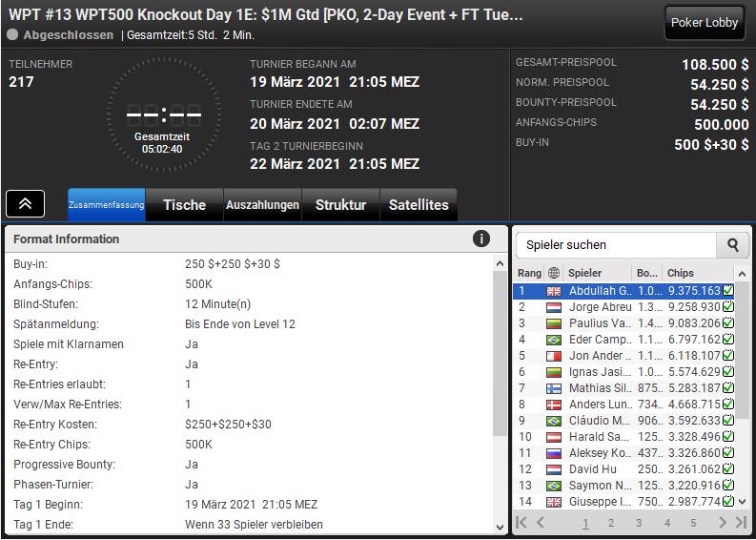This screenshot has width=756, height=540.
Task: Click the Finland flag beside Mathias Sil..
Action: 554,388
